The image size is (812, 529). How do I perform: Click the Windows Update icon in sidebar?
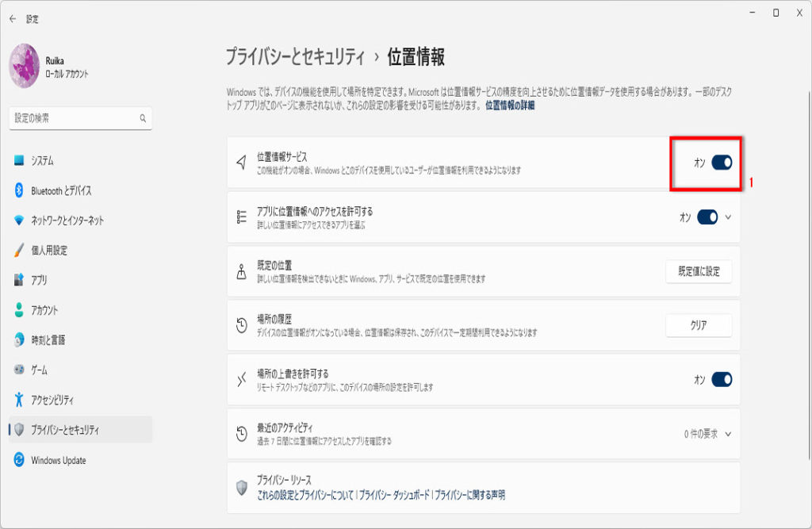(x=19, y=460)
